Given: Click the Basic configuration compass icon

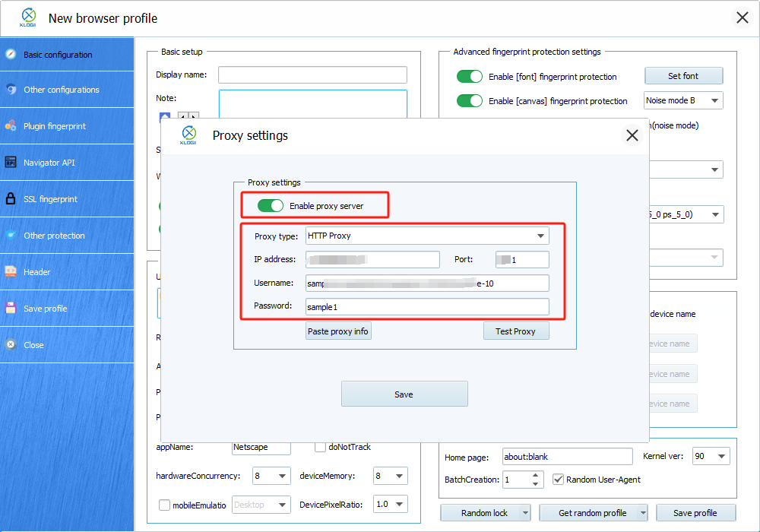Looking at the screenshot, I should (11, 55).
